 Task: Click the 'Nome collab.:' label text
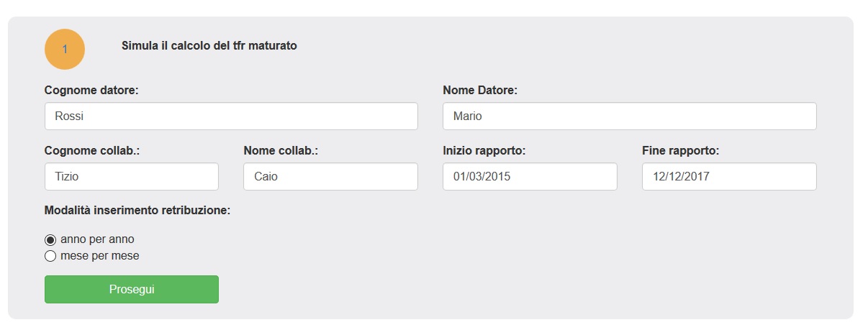[x=281, y=151]
